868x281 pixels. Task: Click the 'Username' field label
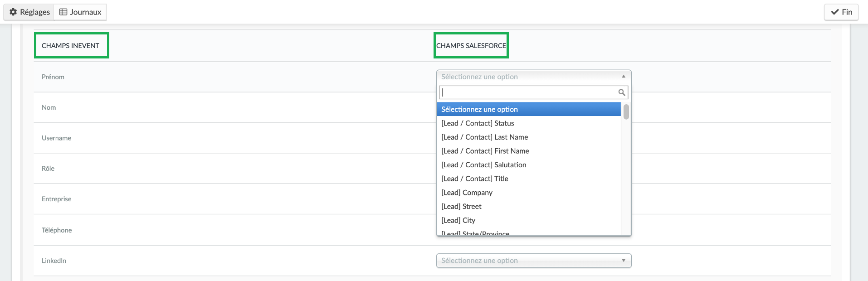coord(56,138)
